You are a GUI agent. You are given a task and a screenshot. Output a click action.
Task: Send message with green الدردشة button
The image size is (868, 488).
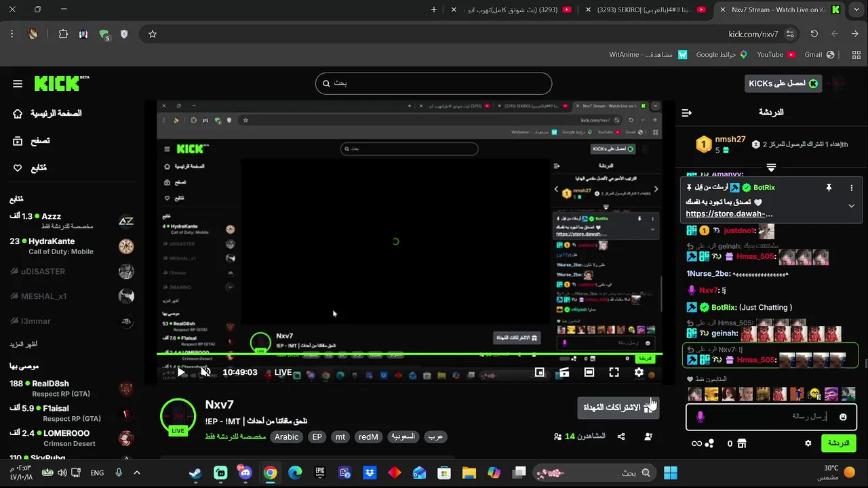(x=838, y=443)
